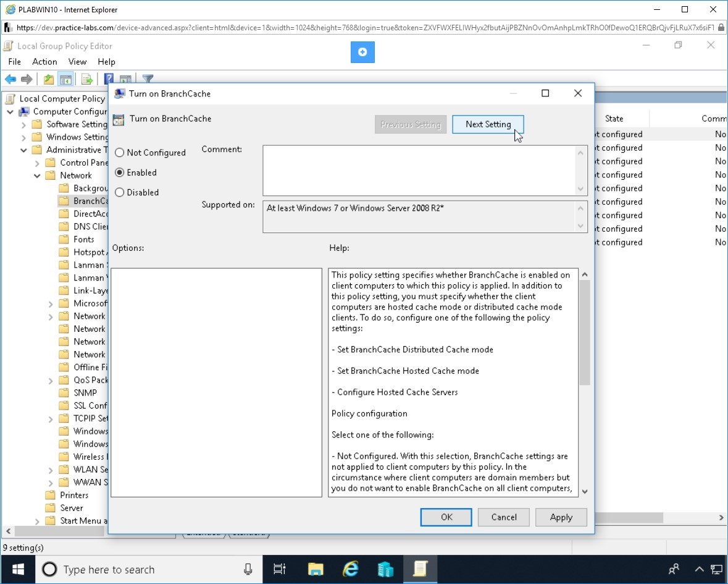Open the People icon in system tray

pos(674,569)
